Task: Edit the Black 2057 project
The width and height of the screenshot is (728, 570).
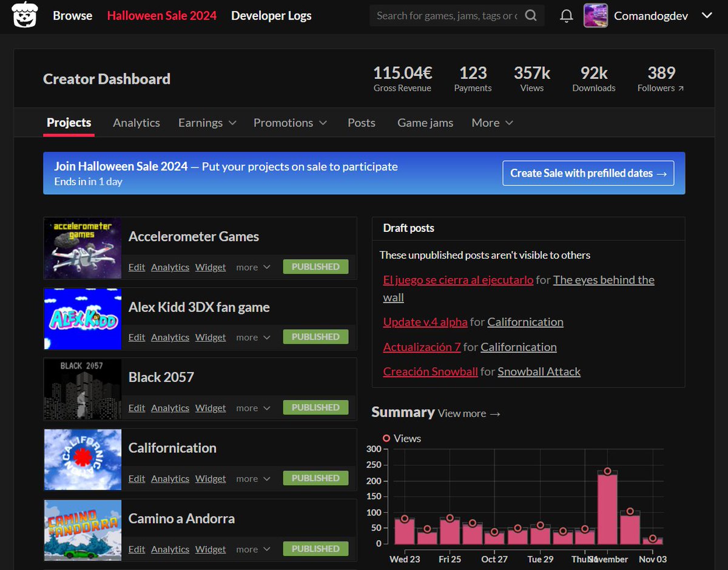Action: click(136, 408)
